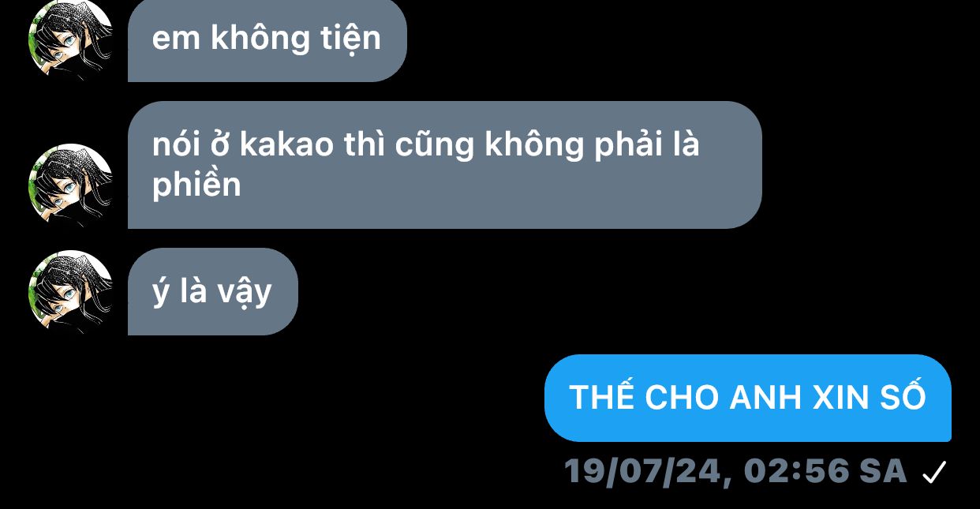Select the blue "THẾ CHO ANH XIN SỐ" bubble
980x509 pixels.
tap(747, 398)
